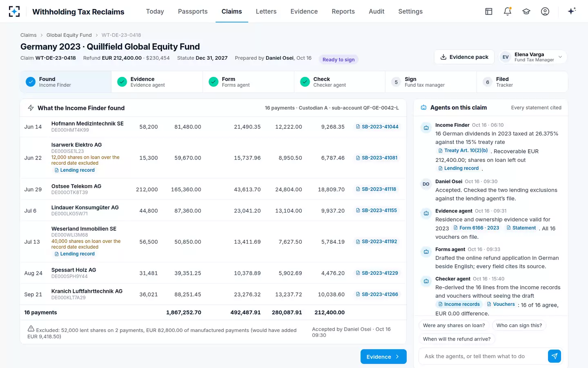Ask 'Were any shares on loan?'
The height and width of the screenshot is (368, 588).
pyautogui.click(x=454, y=325)
